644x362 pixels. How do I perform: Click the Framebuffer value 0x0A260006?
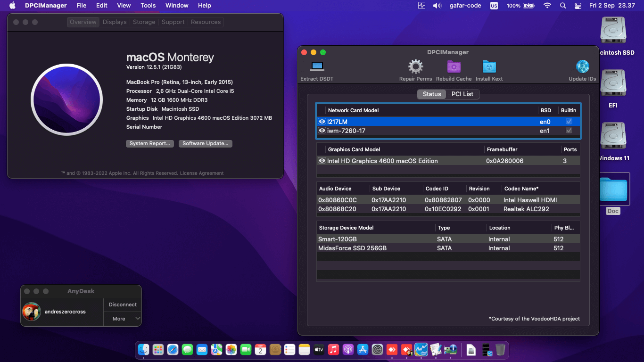click(x=504, y=161)
